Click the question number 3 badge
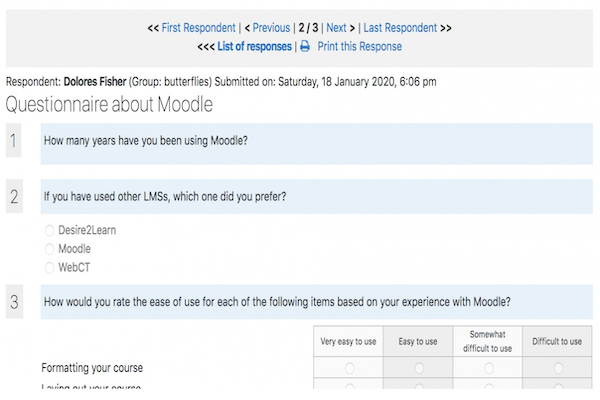600x400 pixels. [x=14, y=302]
